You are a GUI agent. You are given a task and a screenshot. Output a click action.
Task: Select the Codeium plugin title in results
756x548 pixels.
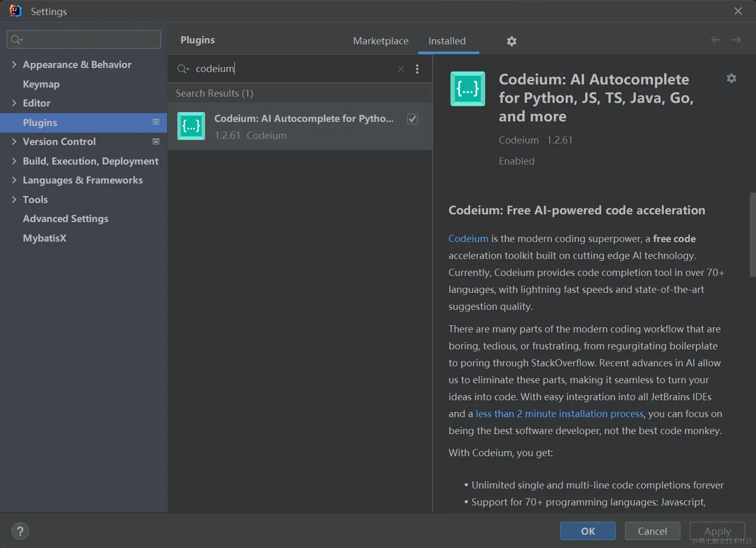(x=304, y=118)
